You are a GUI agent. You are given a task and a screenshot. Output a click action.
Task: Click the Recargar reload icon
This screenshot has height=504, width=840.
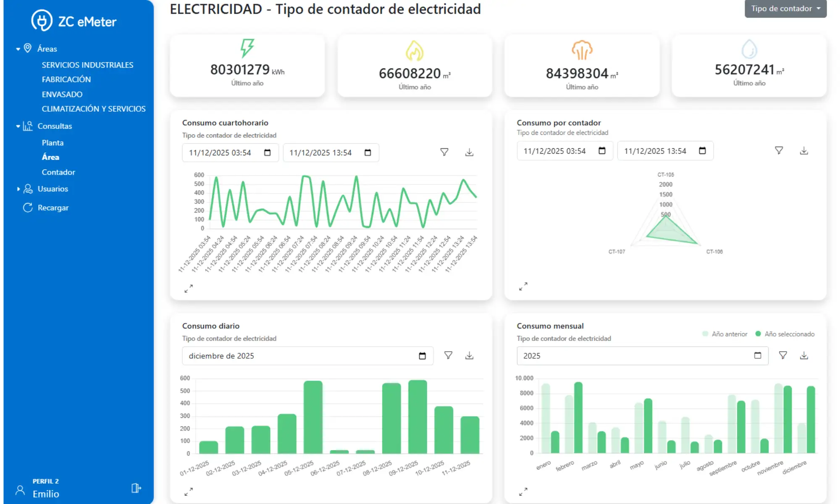point(28,207)
